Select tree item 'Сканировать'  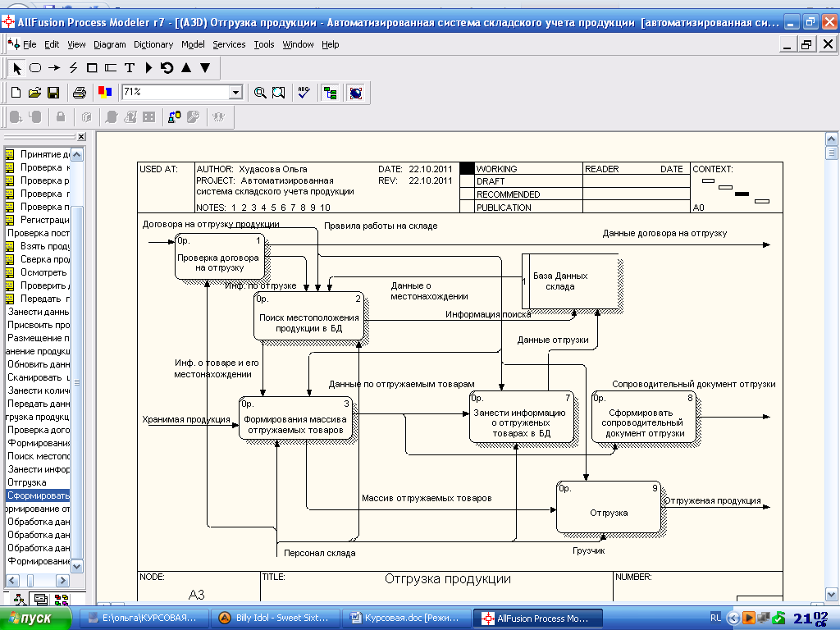[38, 377]
